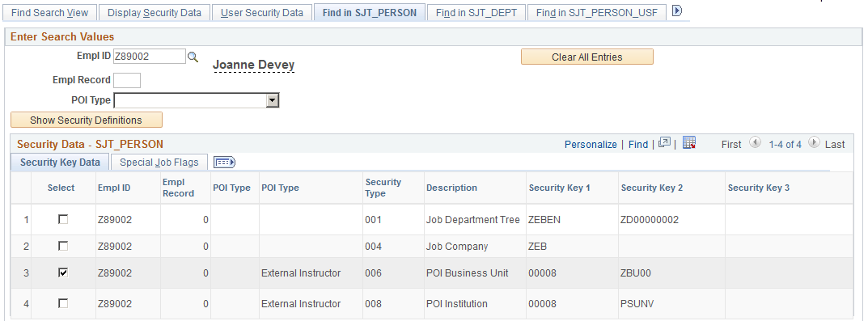Viewport: 868px width, 321px height.
Task: Show all columns icon beside Special Job Flags
Action: [x=225, y=163]
